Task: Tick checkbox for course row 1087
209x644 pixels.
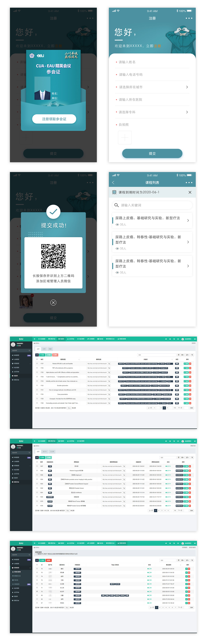Action: click(37, 466)
